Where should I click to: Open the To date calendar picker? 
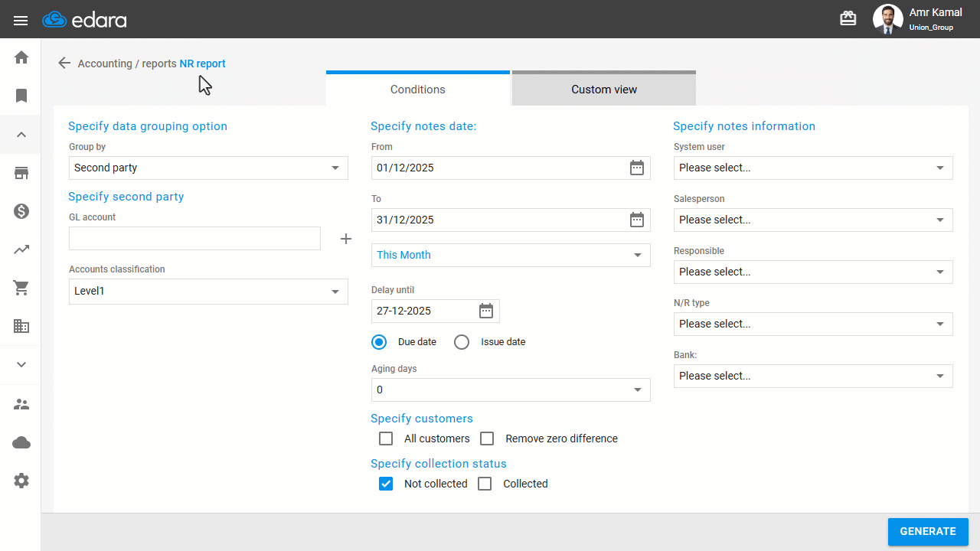click(637, 220)
